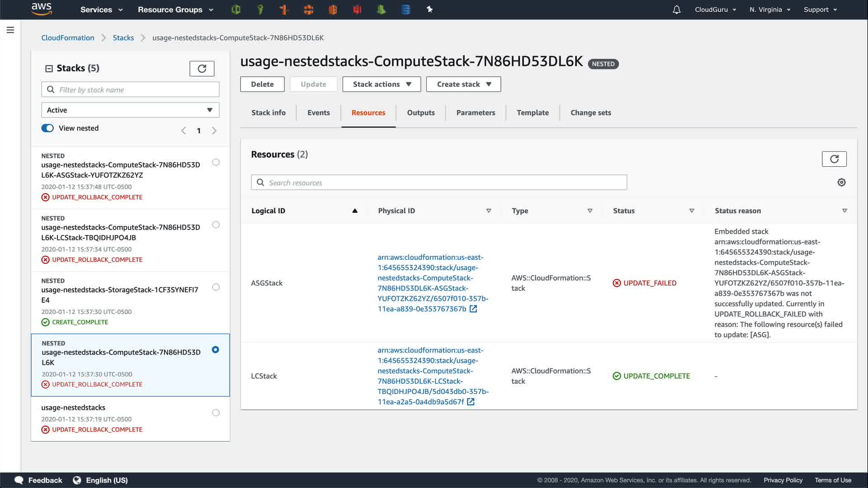Refresh the Resources table
This screenshot has height=488, width=868.
click(834, 159)
